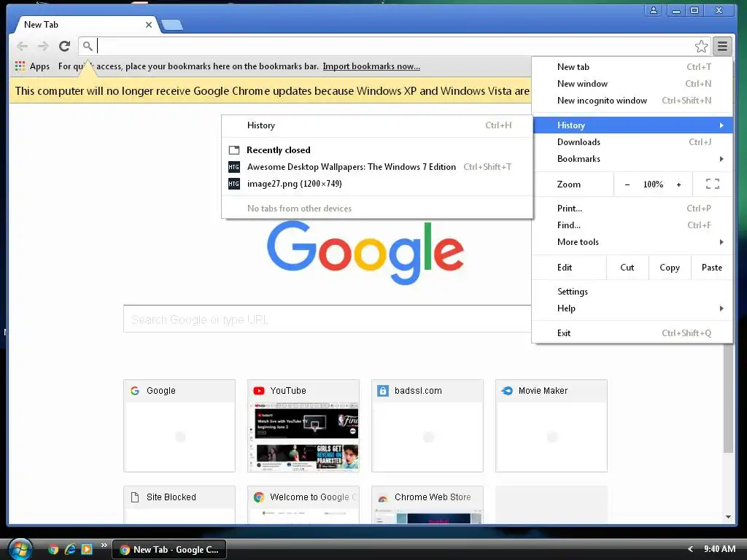The image size is (747, 560).
Task: Click the fullscreen zoom icon
Action: click(712, 184)
